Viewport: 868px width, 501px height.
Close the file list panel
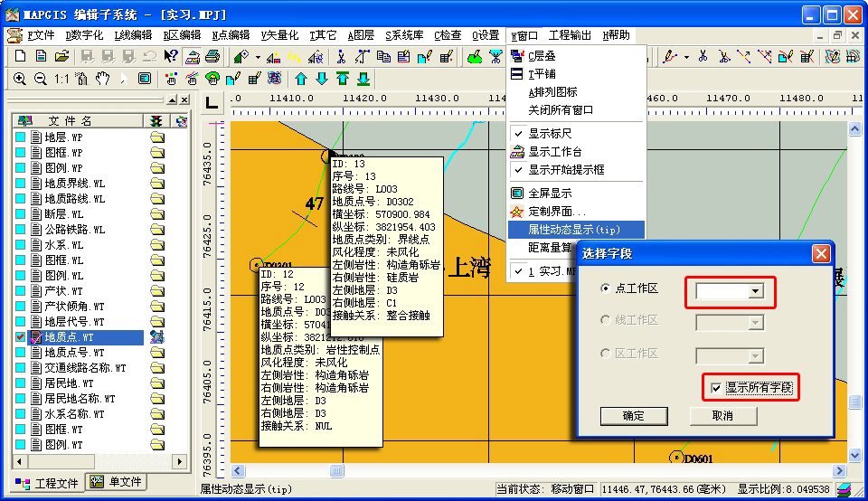point(184,99)
